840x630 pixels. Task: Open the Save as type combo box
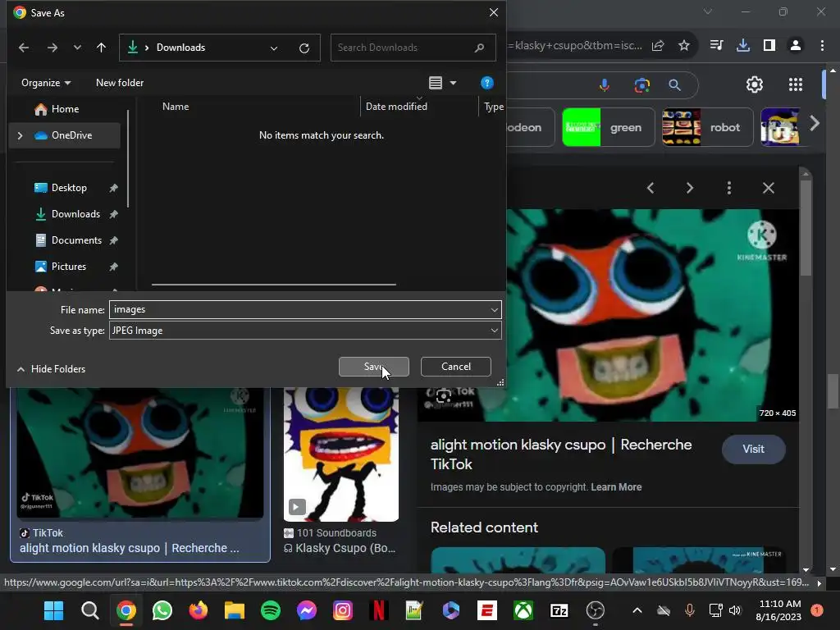(305, 331)
